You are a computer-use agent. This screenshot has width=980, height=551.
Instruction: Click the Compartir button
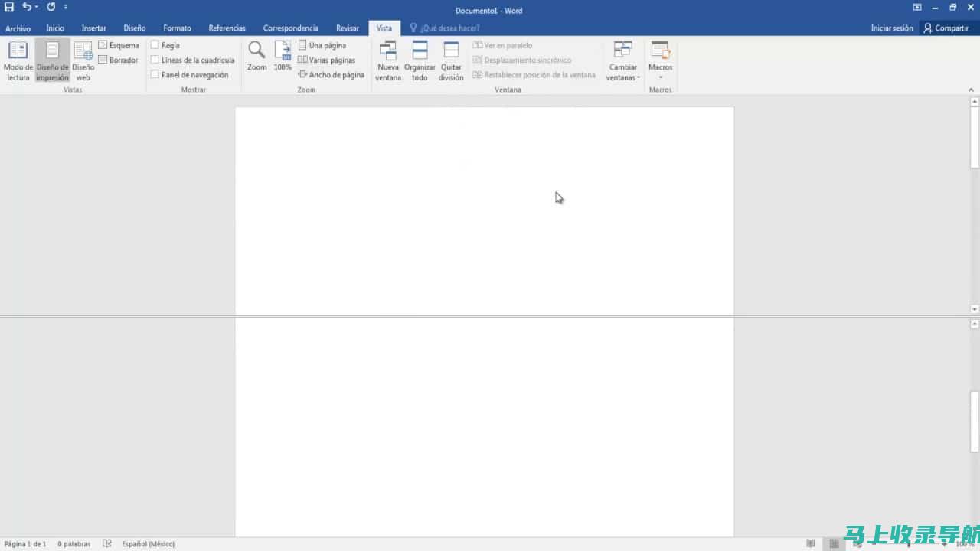click(x=946, y=28)
